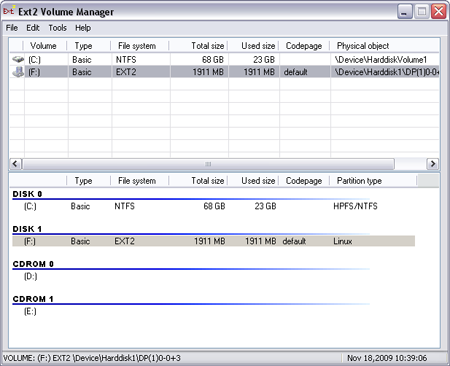Click HPFS/NTFS partition type text
Screen dimensions: 450x366
coord(355,206)
